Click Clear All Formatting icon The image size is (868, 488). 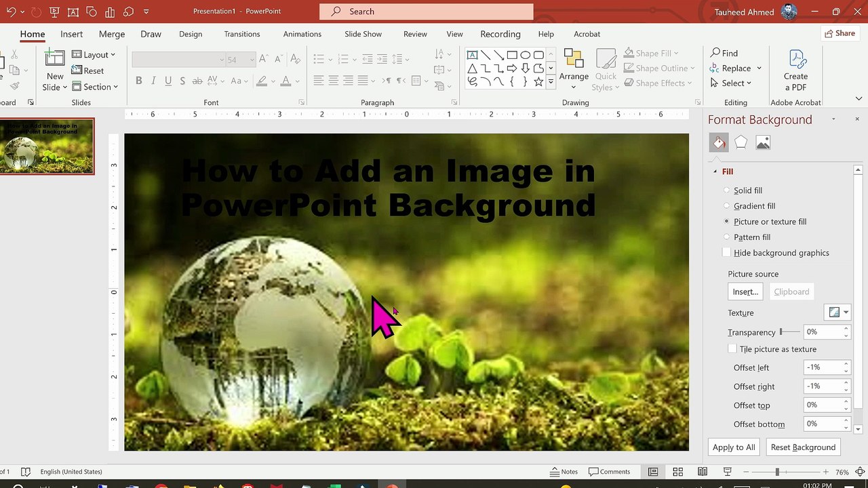295,59
